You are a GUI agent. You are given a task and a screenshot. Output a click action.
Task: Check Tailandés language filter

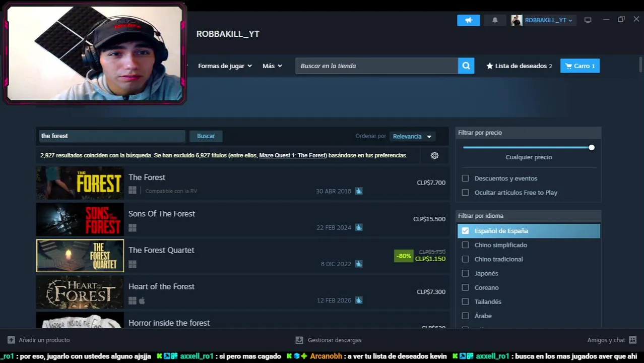coord(465,301)
